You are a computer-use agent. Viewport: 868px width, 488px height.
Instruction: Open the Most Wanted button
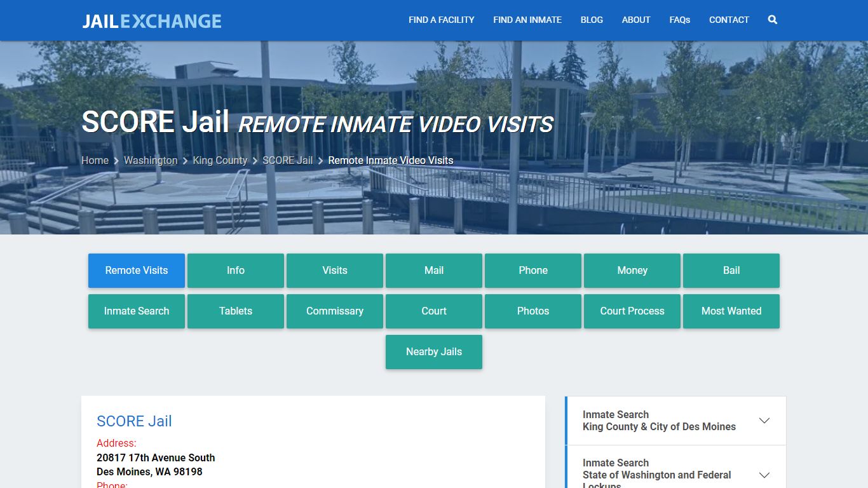click(x=731, y=311)
